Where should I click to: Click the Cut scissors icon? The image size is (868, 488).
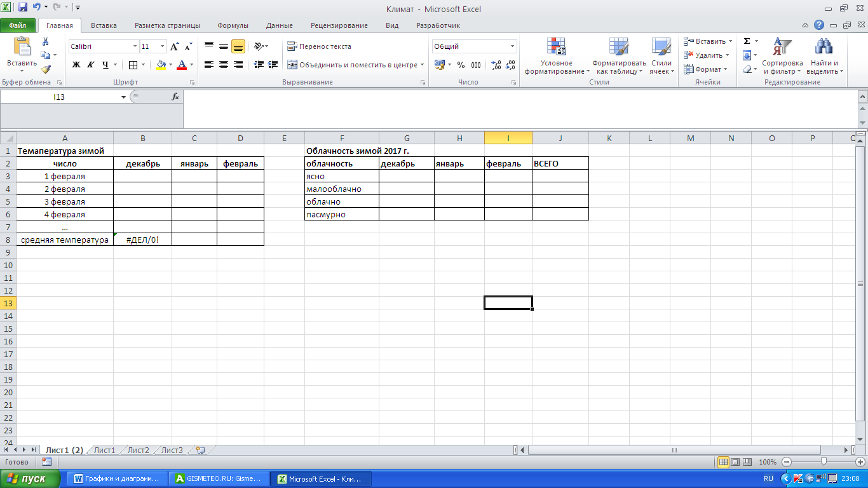point(46,41)
